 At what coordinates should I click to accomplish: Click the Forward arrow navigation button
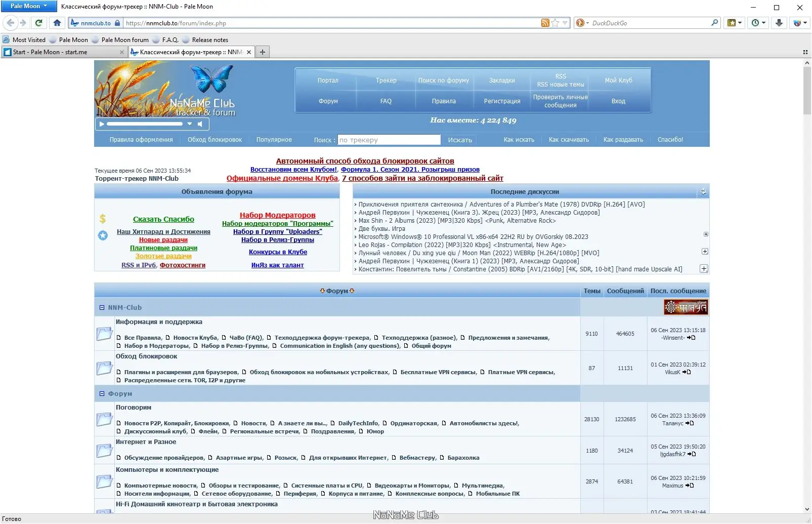pos(23,23)
